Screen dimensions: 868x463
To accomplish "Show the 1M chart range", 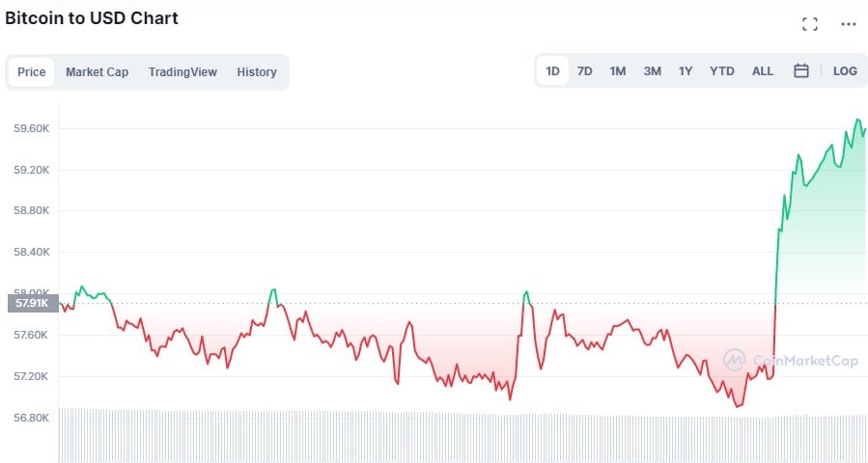I will point(618,71).
